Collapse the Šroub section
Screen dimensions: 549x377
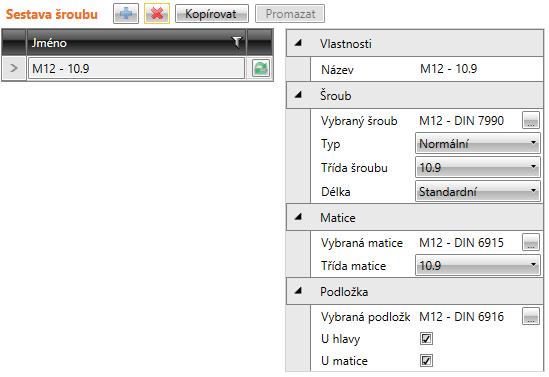298,95
